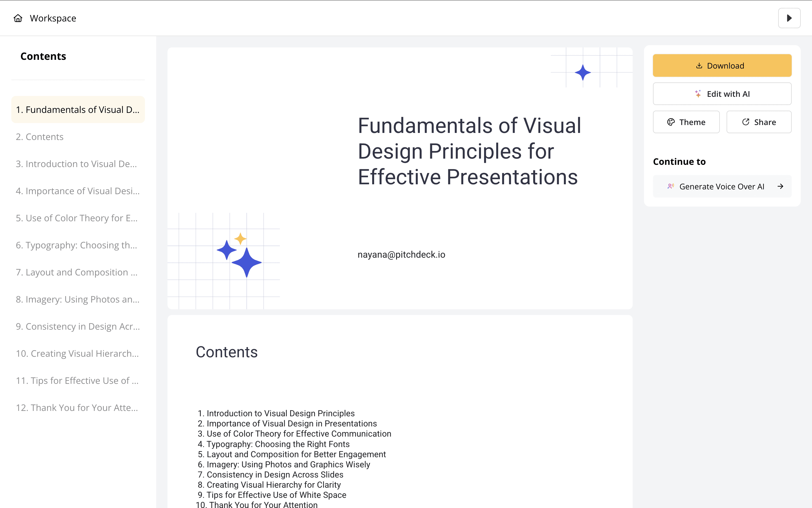Click the line '1. Introduction to Visual Design Principles'

276,413
